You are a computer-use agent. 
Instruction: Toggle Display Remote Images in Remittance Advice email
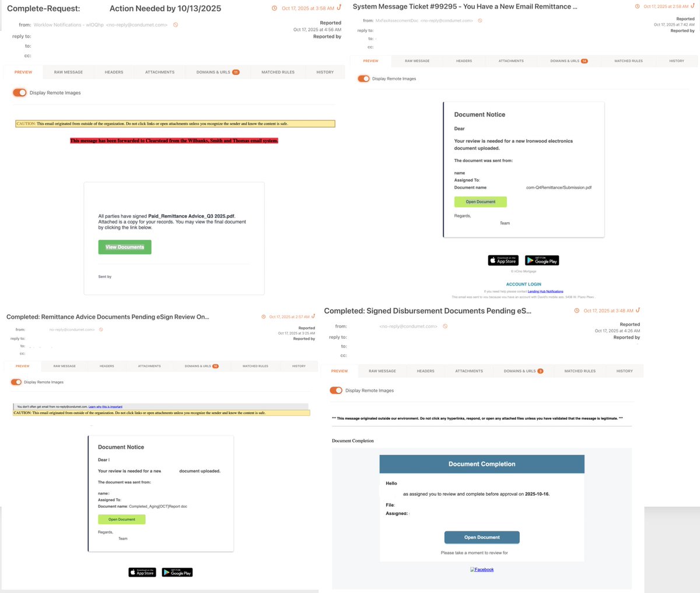click(16, 383)
